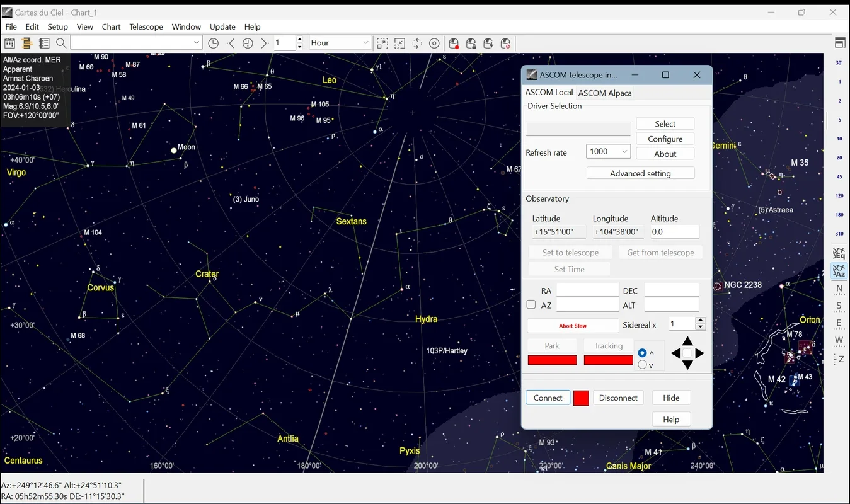Viewport: 850px width, 504px height.
Task: Click the clock reset icon between time arrows
Action: (x=248, y=43)
